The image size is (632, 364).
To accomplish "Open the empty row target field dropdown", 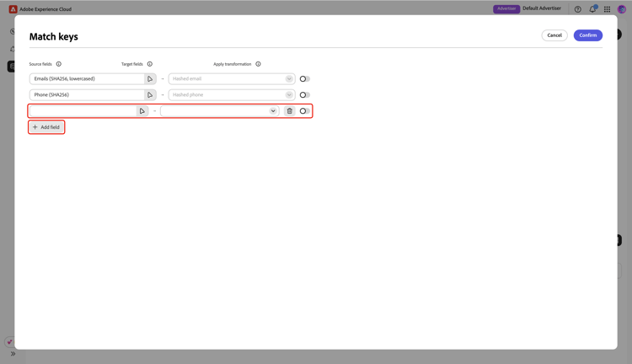I will [220, 111].
